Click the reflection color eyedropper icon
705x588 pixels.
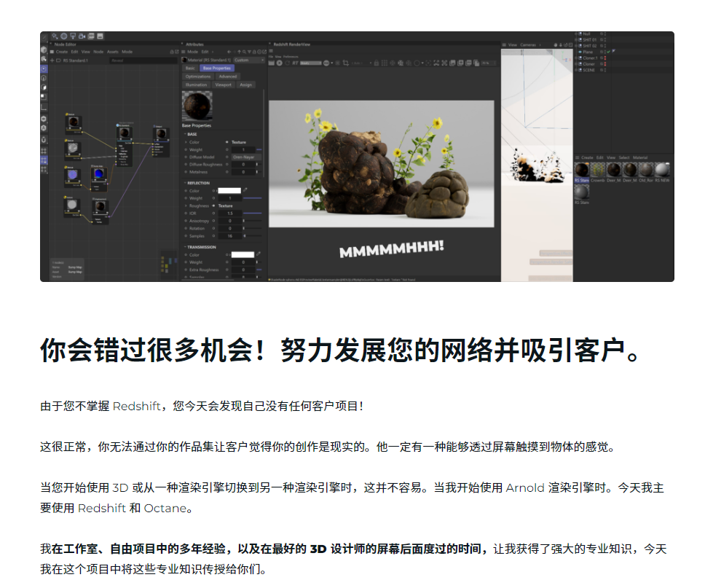pyautogui.click(x=245, y=190)
